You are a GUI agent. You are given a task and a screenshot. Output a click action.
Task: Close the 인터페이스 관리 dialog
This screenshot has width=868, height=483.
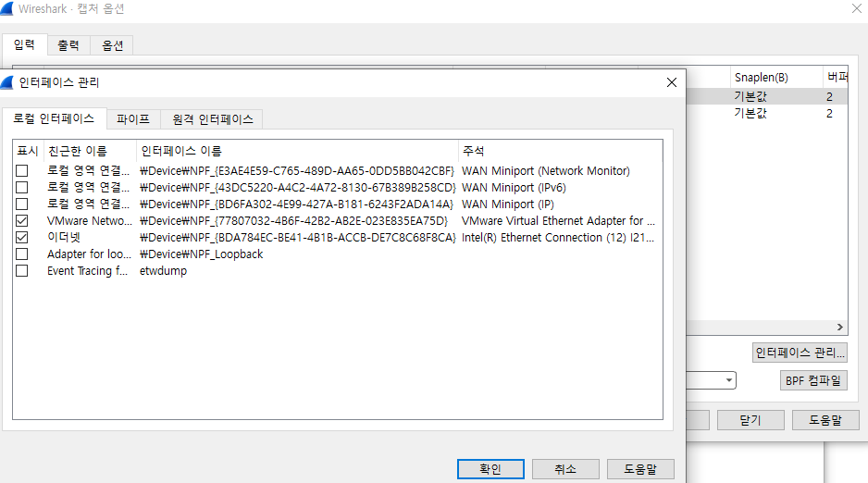[672, 82]
